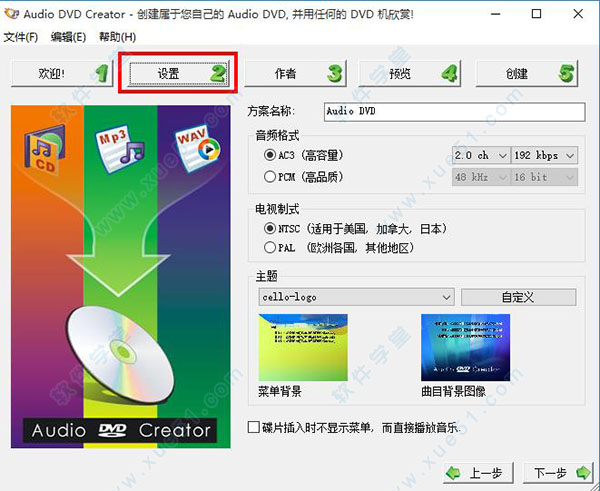Go to step 1 欢迎 (Welcome)
Screen dimensions: 600x491
point(60,73)
